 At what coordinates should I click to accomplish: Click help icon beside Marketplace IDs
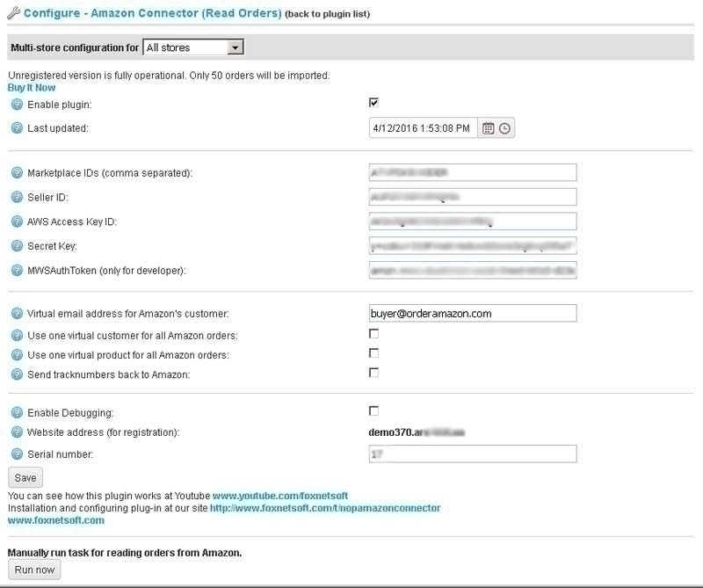(x=17, y=172)
